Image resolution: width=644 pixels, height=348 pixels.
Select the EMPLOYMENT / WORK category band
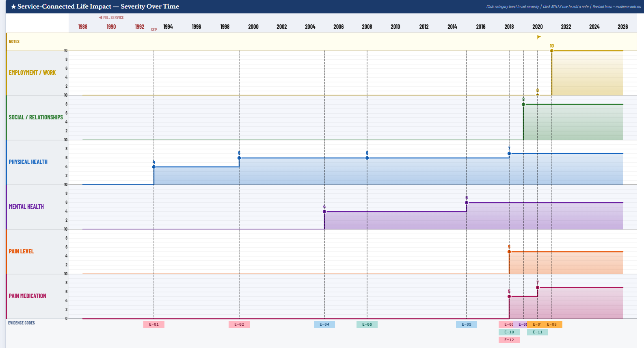[x=322, y=73]
